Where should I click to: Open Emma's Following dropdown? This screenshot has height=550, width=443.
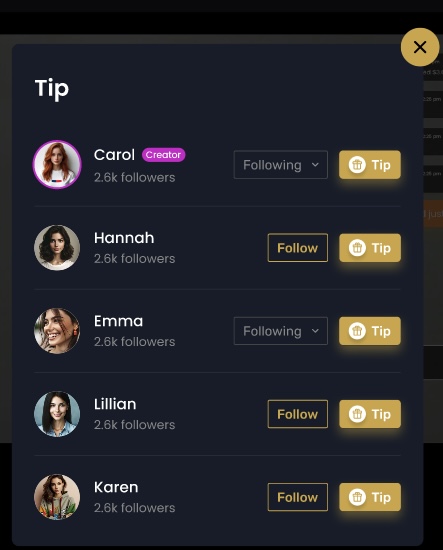click(x=281, y=331)
